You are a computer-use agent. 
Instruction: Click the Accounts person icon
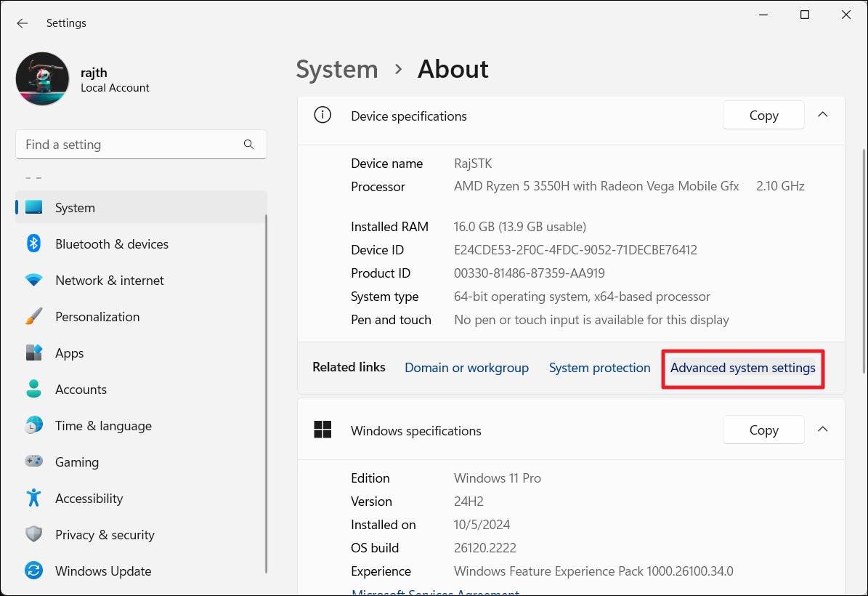(x=33, y=390)
